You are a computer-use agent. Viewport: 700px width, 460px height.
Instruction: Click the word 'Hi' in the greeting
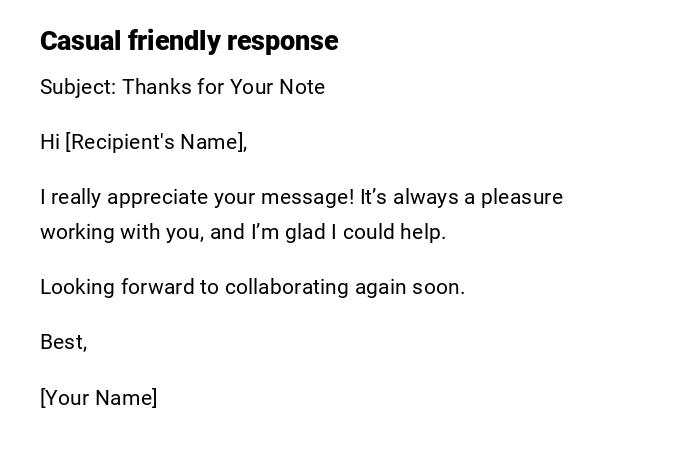tap(50, 142)
